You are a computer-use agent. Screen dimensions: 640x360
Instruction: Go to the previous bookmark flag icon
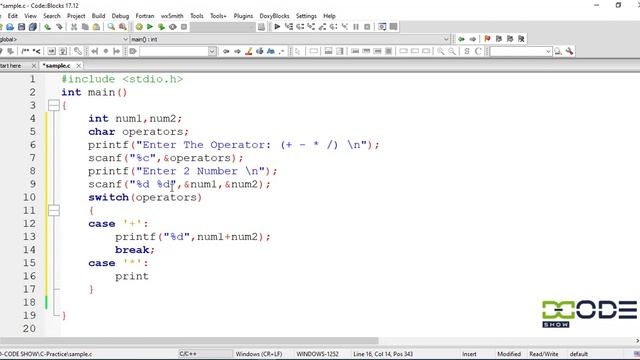499,39
